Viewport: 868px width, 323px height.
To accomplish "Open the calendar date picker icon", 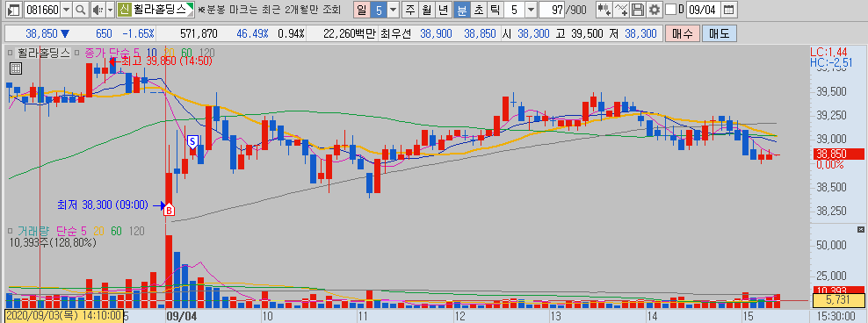I will click(729, 10).
